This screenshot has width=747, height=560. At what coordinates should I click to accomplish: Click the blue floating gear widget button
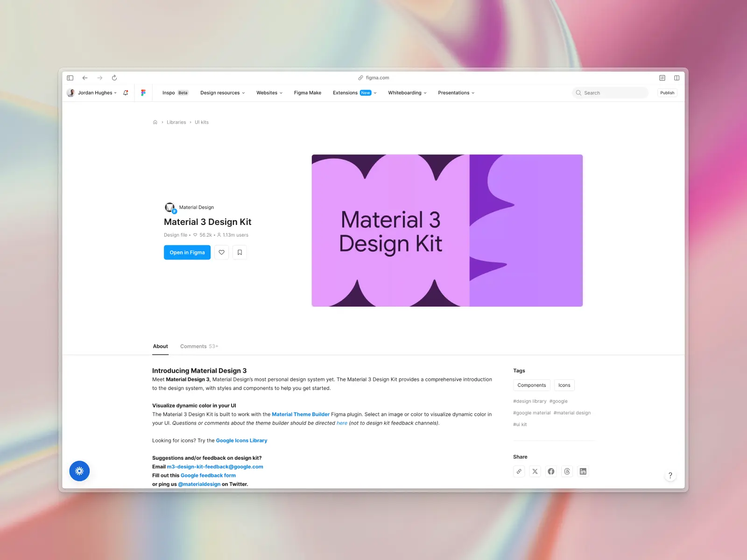point(79,471)
